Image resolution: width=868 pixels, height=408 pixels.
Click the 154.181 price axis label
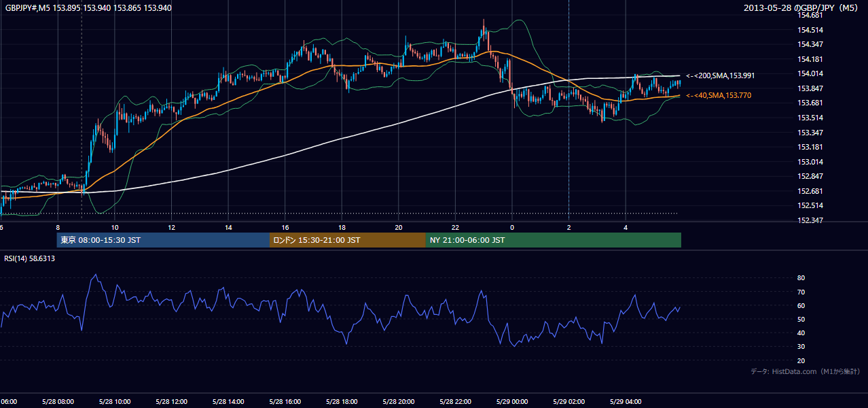point(810,59)
